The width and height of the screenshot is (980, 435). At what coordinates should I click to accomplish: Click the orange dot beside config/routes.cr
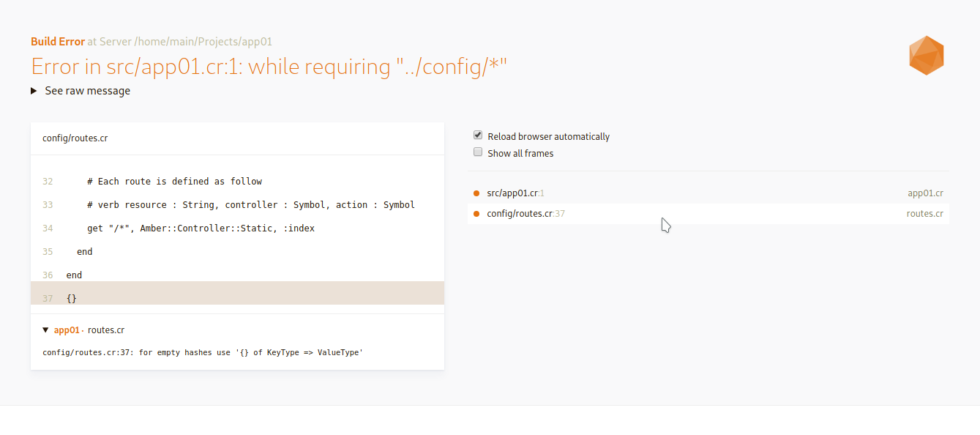tap(476, 214)
